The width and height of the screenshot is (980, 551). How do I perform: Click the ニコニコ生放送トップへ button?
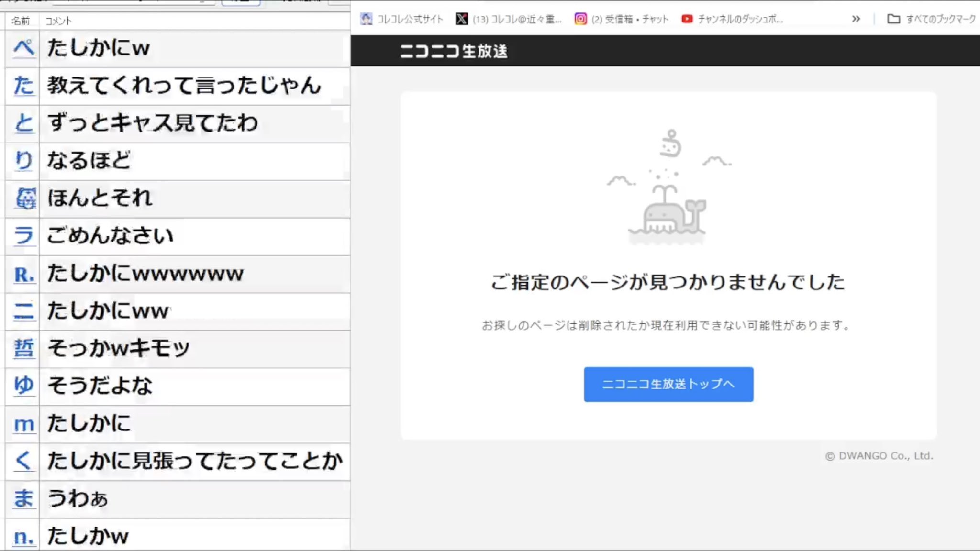[x=668, y=384]
